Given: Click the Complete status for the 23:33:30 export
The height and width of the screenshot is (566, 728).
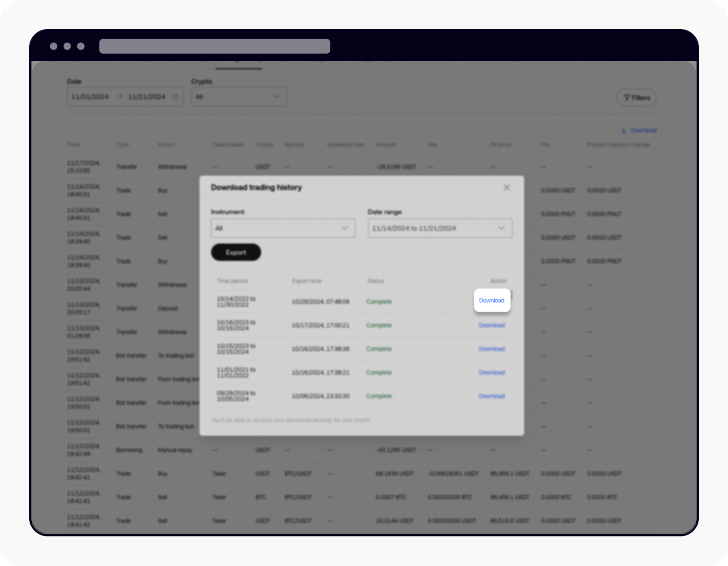Looking at the screenshot, I should click(379, 396).
